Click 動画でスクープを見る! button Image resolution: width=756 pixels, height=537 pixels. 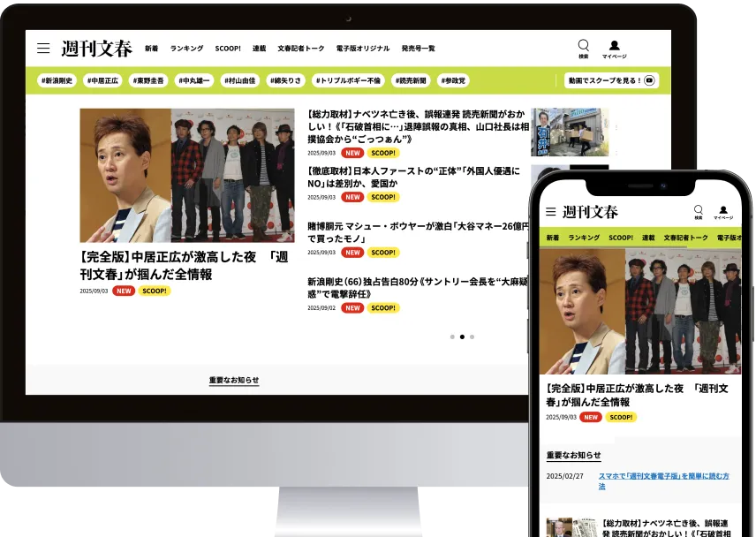tap(611, 80)
